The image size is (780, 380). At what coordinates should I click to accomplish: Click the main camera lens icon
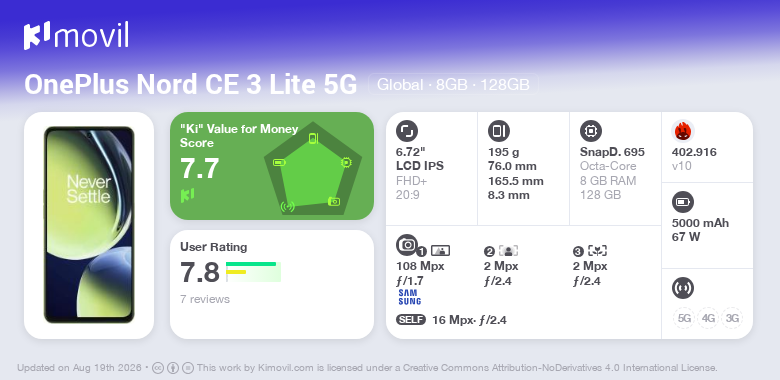[x=407, y=245]
